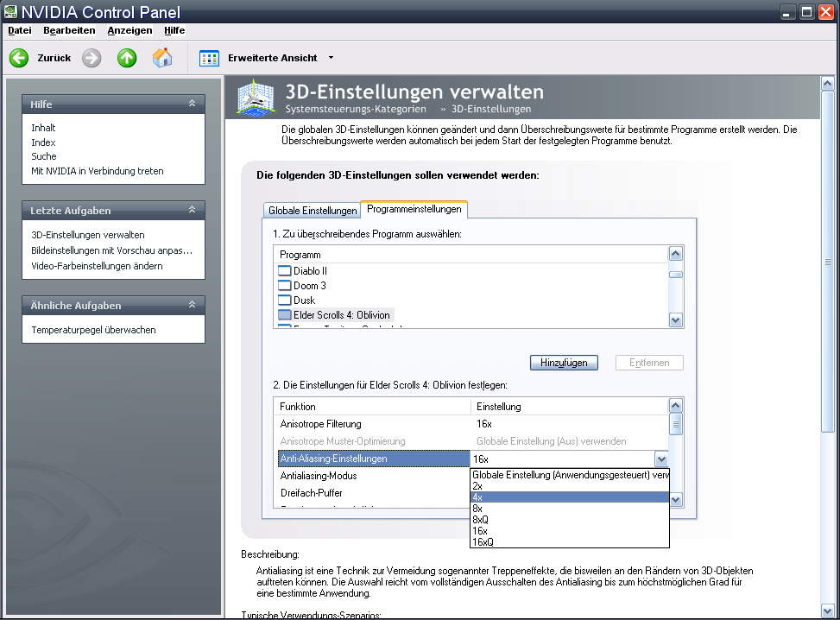Viewport: 840px width, 620px height.
Task: Collapse the Hilfe panel
Action: pyautogui.click(x=192, y=104)
